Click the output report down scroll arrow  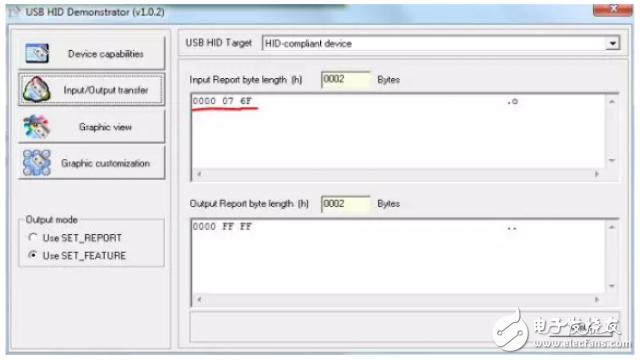(611, 286)
